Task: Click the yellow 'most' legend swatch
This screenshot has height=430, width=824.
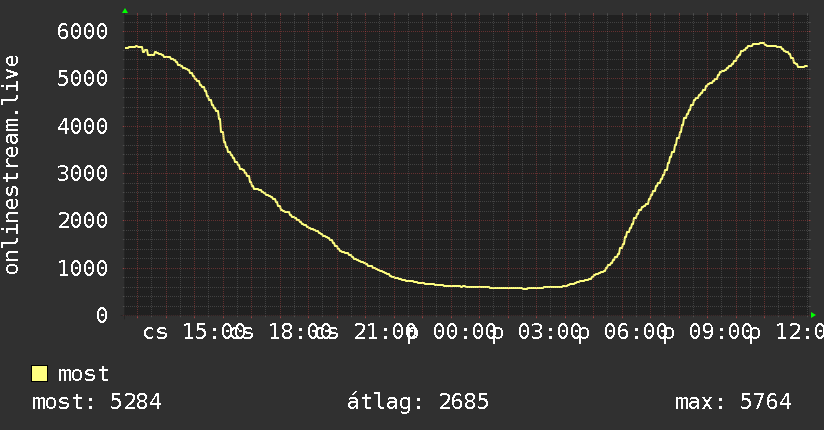Action: pyautogui.click(x=39, y=374)
